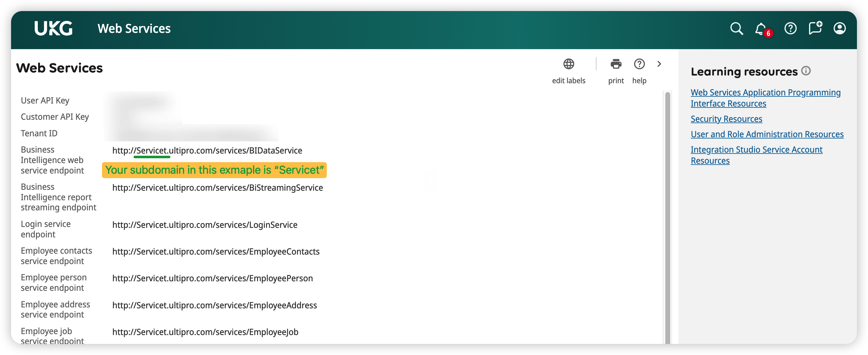This screenshot has width=868, height=355.
Task: Click the header help question-mark icon
Action: pyautogui.click(x=790, y=29)
